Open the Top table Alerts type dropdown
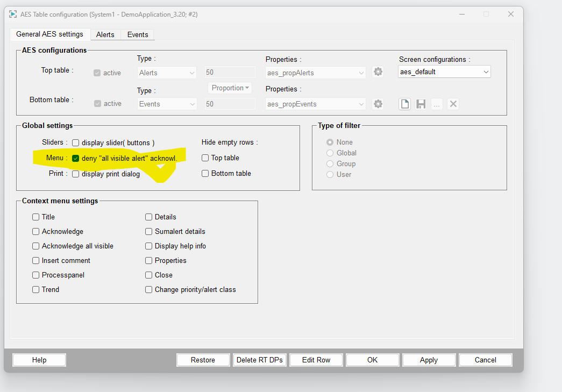This screenshot has height=392, width=562. 167,73
